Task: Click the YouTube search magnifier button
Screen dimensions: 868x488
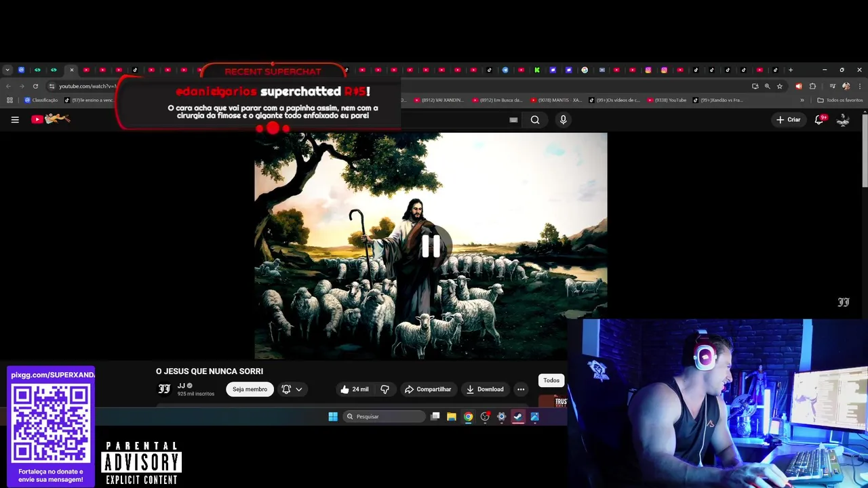Action: click(535, 120)
